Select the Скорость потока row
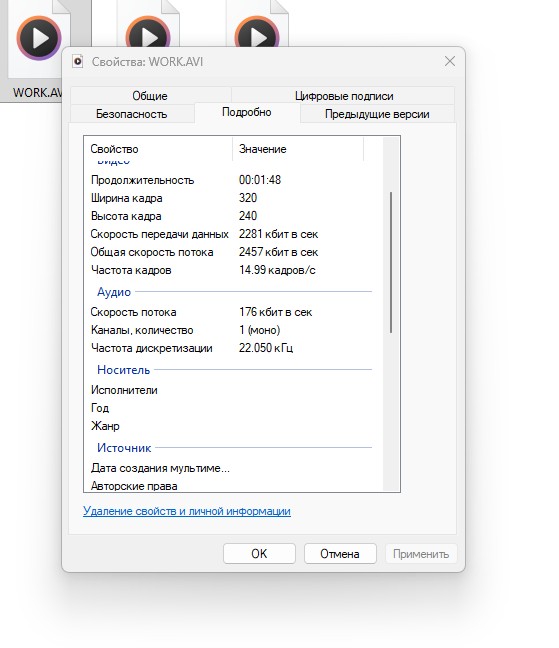 [231, 312]
